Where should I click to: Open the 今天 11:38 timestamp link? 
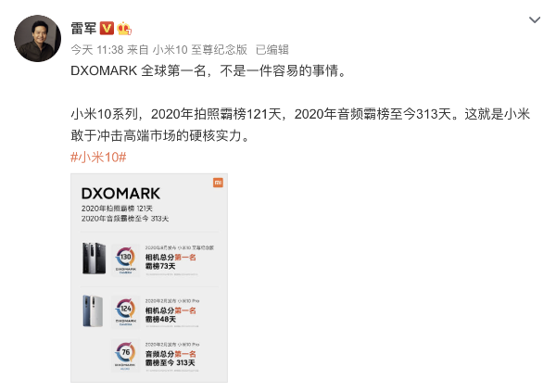[96, 50]
